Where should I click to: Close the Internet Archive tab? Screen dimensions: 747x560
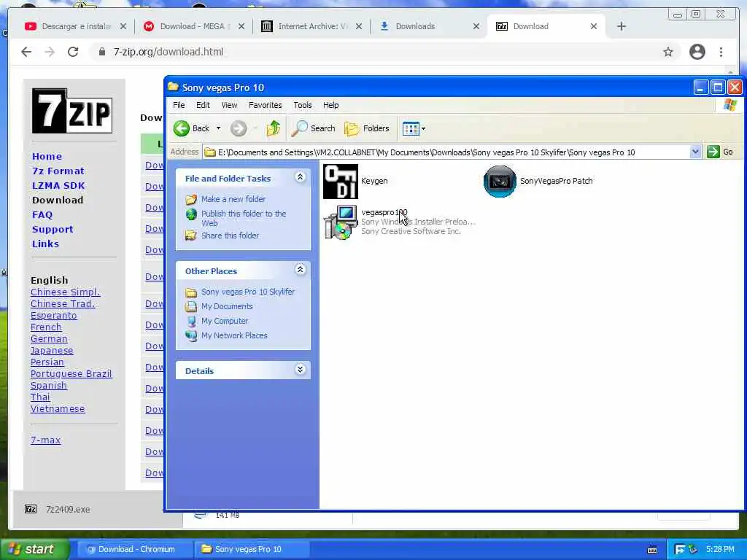(359, 26)
